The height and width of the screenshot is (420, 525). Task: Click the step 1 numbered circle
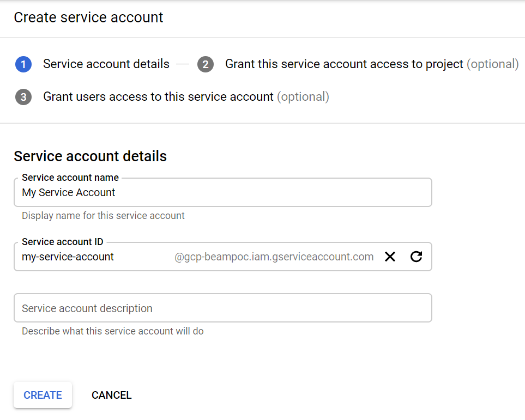[x=23, y=64]
